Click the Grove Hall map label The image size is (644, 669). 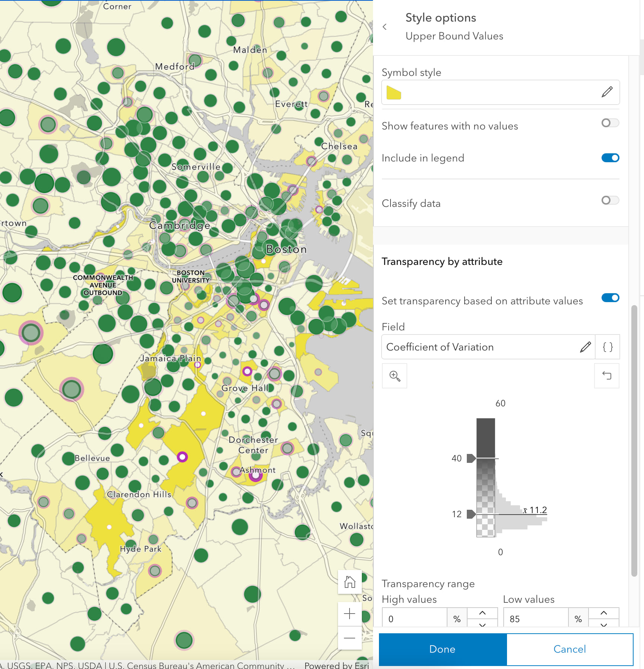pos(245,388)
